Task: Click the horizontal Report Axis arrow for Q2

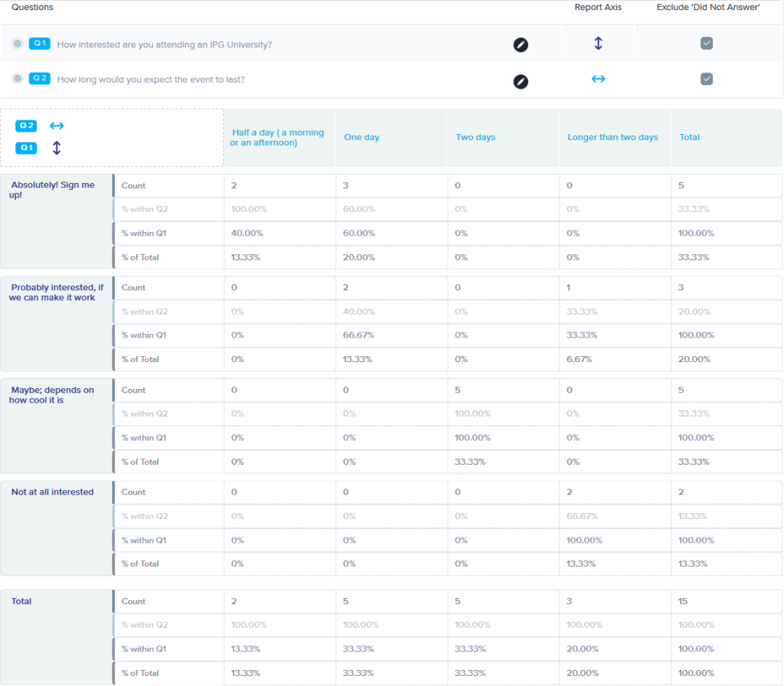Action: (x=598, y=80)
